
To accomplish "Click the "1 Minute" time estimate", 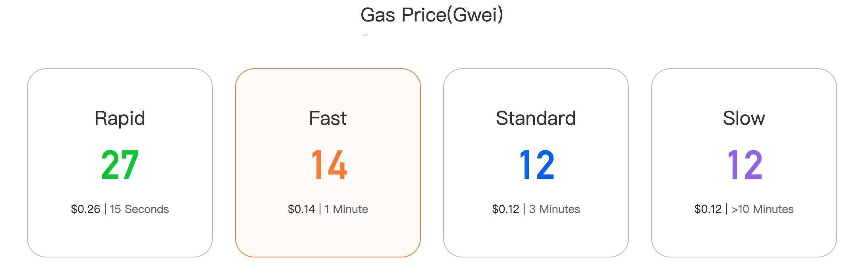I will pos(346,209).
